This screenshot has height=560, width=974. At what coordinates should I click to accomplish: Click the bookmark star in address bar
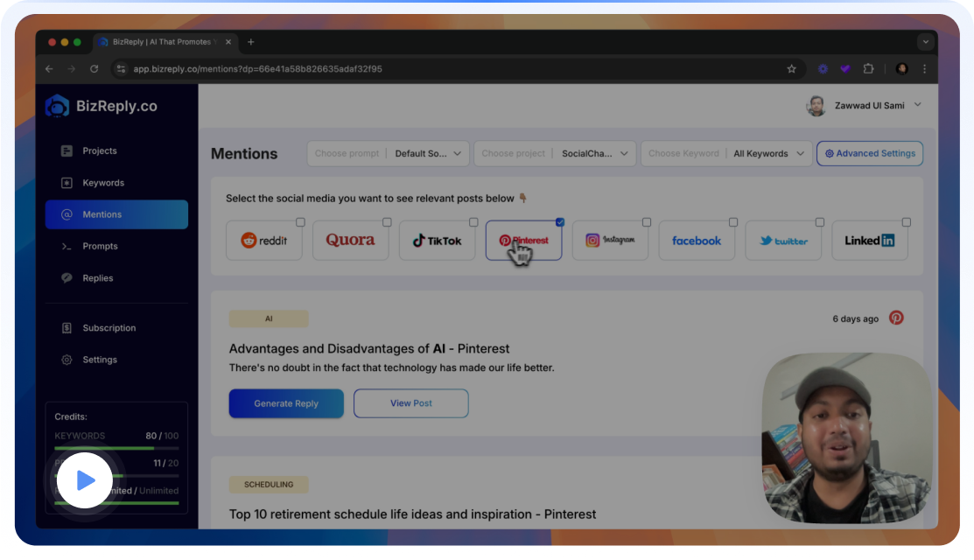tap(791, 68)
